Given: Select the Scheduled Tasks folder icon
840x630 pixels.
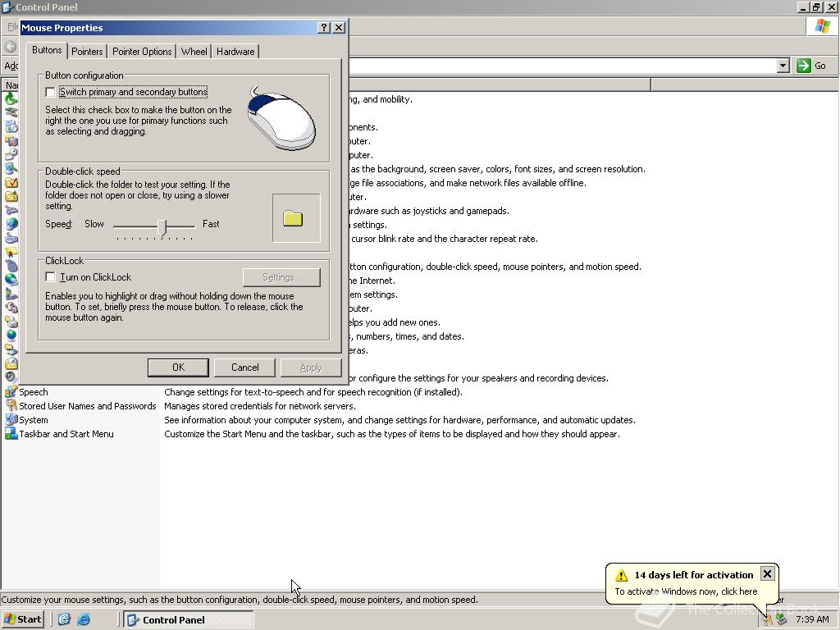Looking at the screenshot, I should click(x=11, y=363).
